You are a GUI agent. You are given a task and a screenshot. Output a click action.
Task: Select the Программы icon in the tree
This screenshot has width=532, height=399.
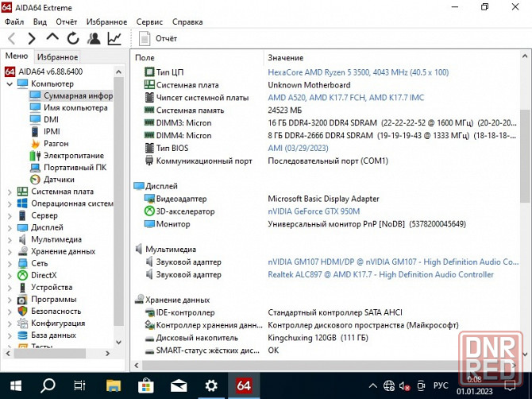point(22,300)
